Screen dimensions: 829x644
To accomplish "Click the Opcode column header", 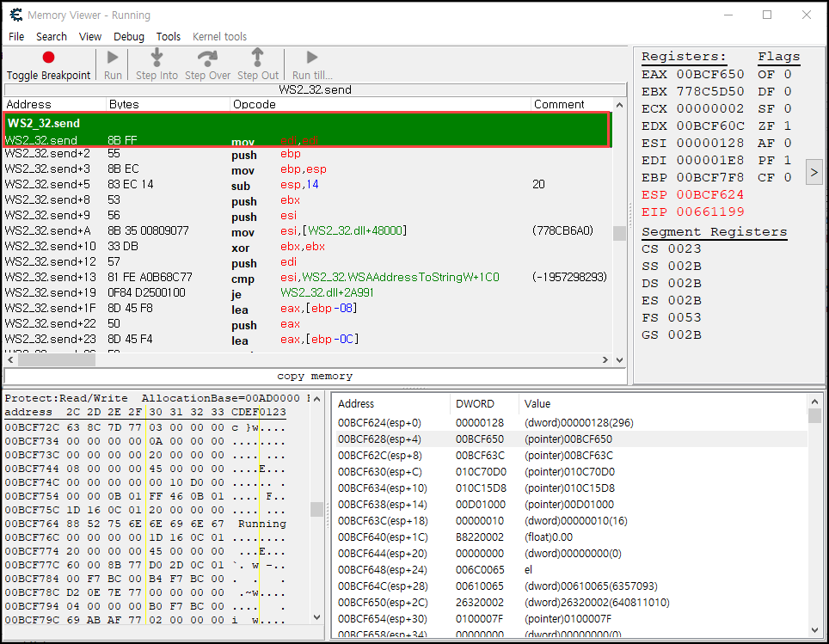I will coord(381,104).
